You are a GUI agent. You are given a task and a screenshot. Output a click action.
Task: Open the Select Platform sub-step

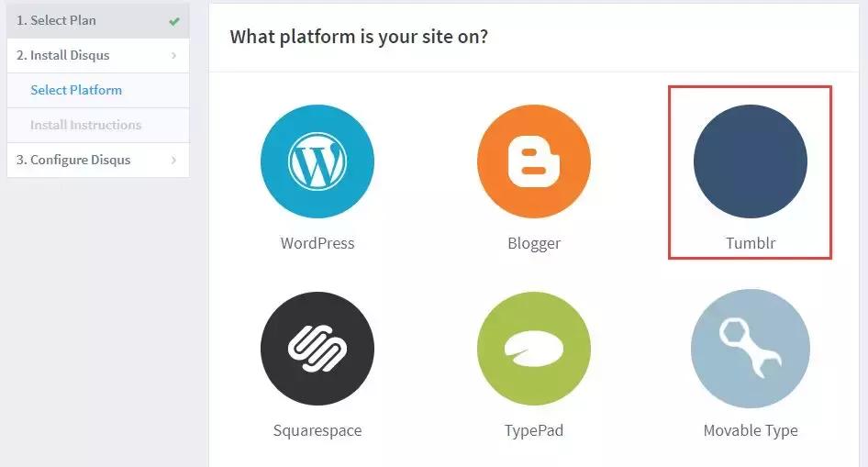[76, 90]
